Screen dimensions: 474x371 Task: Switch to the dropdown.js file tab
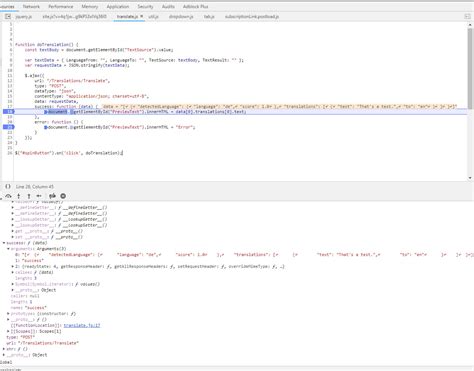(181, 16)
